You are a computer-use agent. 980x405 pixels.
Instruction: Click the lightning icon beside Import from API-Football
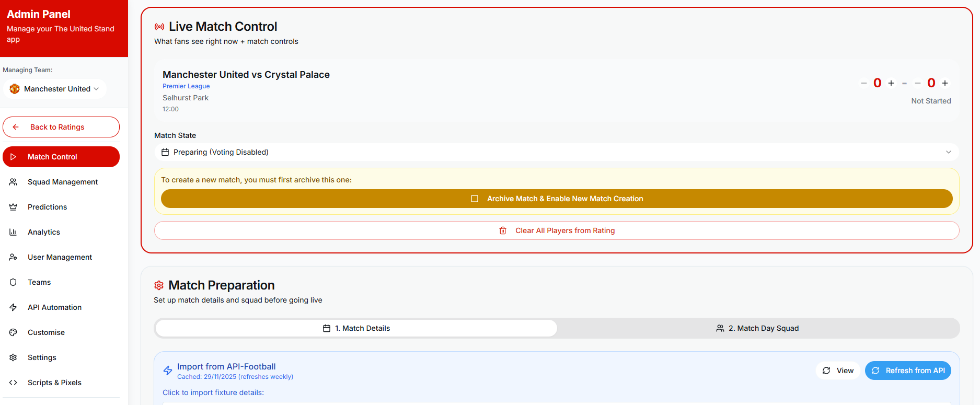point(168,371)
